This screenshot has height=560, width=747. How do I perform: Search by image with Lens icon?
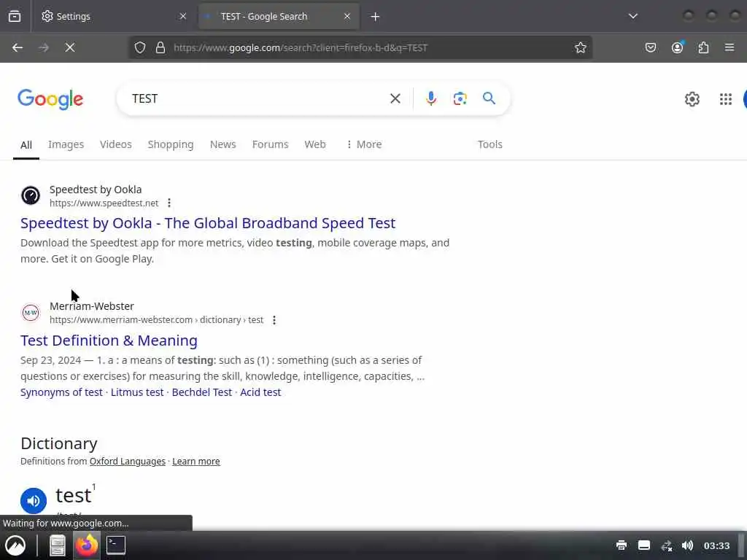[x=460, y=98]
